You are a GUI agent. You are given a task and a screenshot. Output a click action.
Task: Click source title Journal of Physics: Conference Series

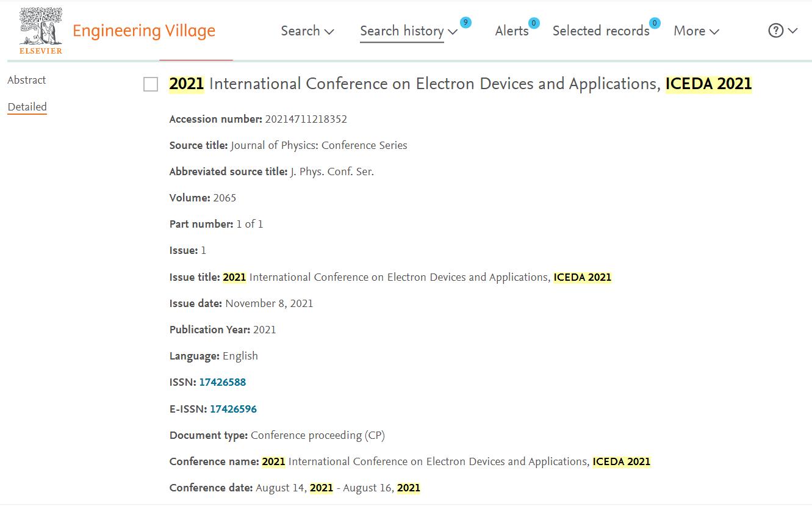[319, 145]
